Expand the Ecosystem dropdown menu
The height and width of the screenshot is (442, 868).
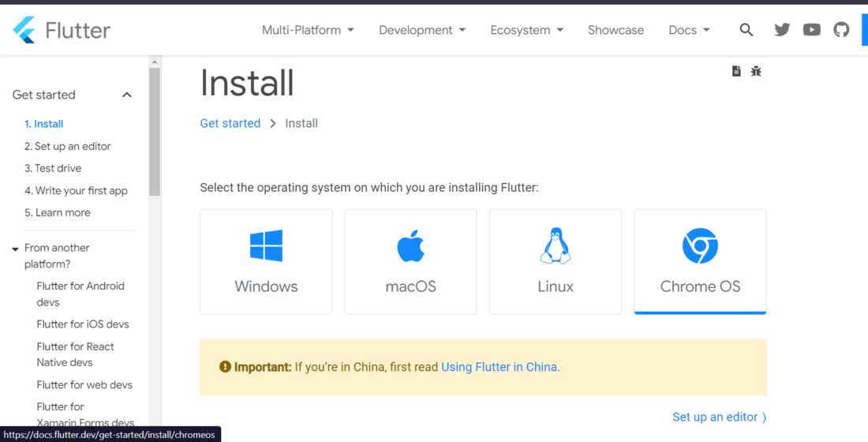click(x=526, y=30)
